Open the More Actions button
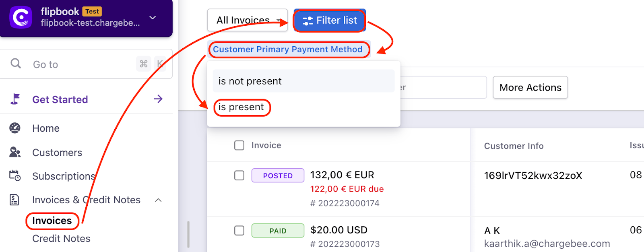Screen dimensions: 644x252 click(530, 87)
